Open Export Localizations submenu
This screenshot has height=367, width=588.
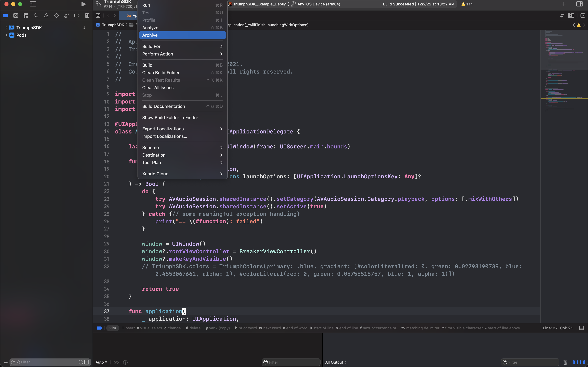coord(182,129)
